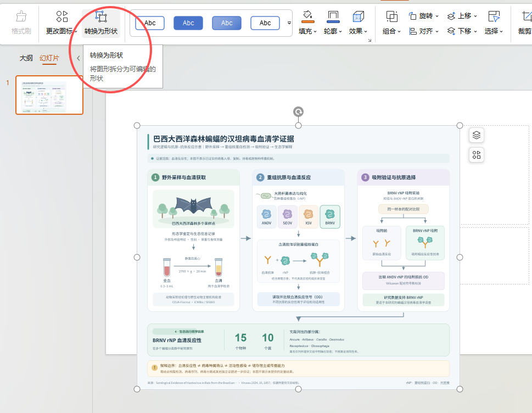Click the 对齐 align icon
Image resolution: width=532 pixels, height=413 pixels.
(x=412, y=31)
